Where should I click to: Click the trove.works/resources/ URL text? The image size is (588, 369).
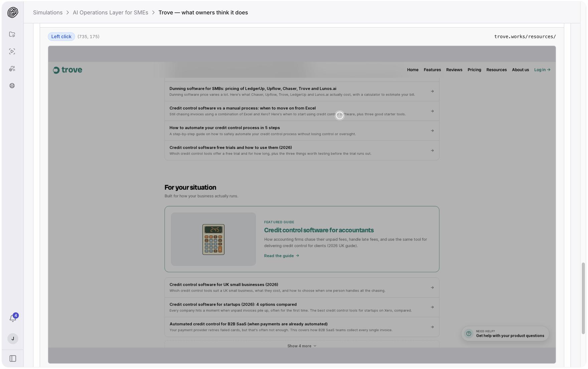[525, 36]
